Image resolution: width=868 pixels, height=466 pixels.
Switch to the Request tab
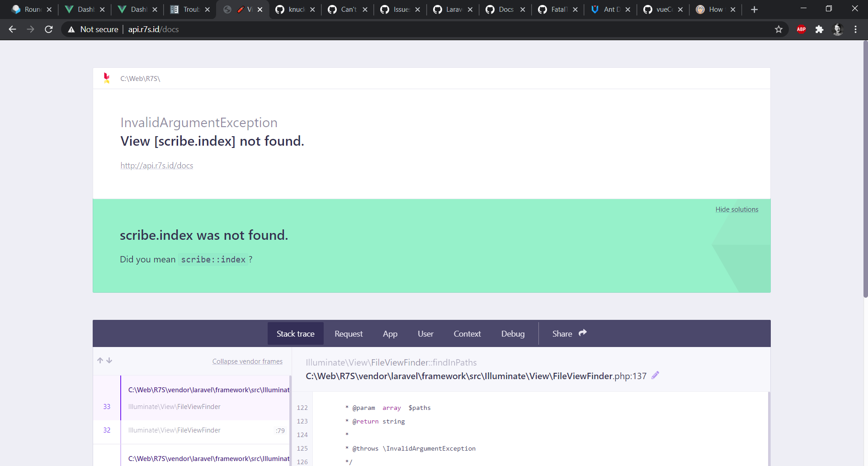348,333
